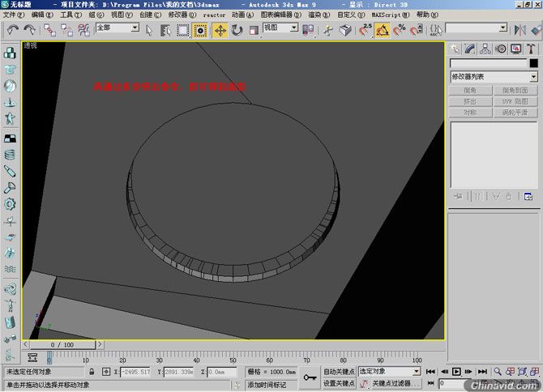Activate the Select Object arrow tool
The image size is (543, 392).
coord(149,31)
